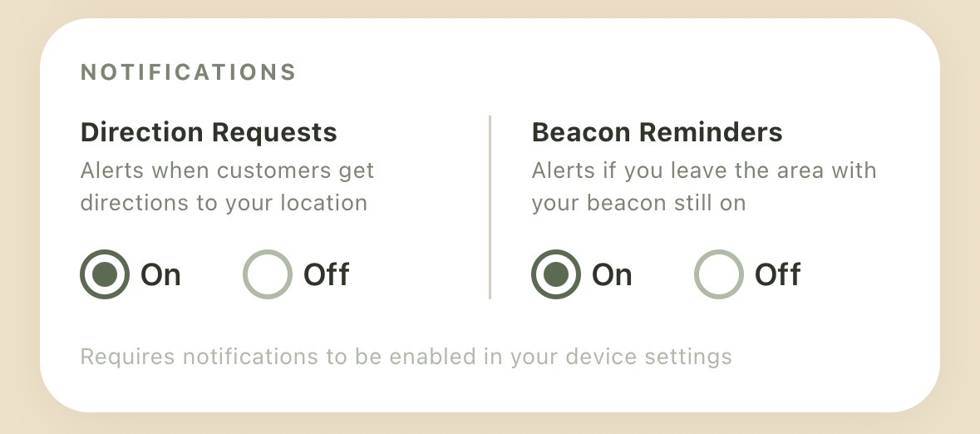This screenshot has width=980, height=434.
Task: Click the "On" text label under Direction Requests
Action: (x=160, y=274)
